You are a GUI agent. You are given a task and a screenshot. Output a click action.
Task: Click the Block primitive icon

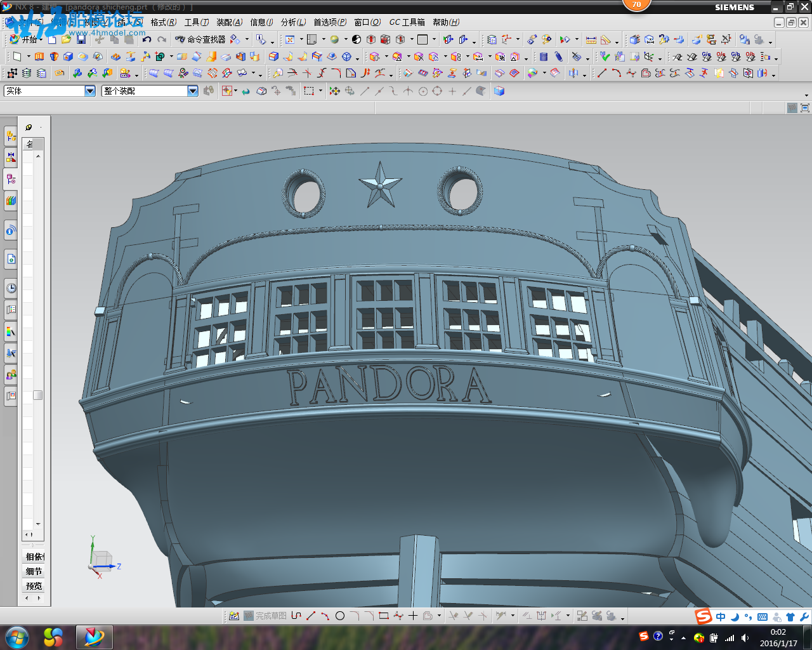pos(69,56)
